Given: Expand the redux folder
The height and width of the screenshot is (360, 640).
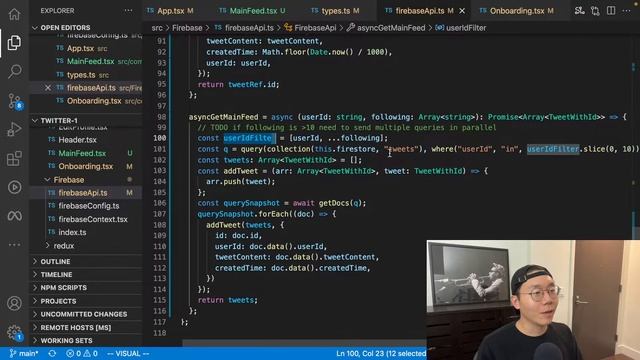Looking at the screenshot, I should coord(64,246).
